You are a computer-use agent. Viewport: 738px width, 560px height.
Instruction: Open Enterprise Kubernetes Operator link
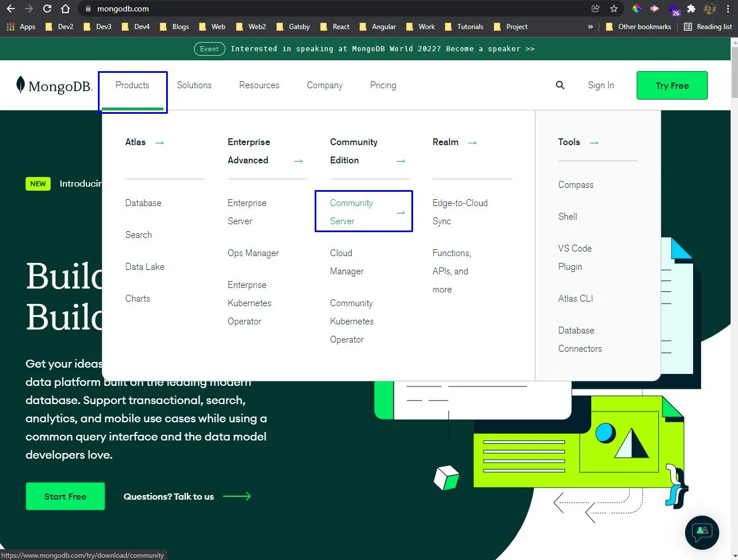[249, 303]
